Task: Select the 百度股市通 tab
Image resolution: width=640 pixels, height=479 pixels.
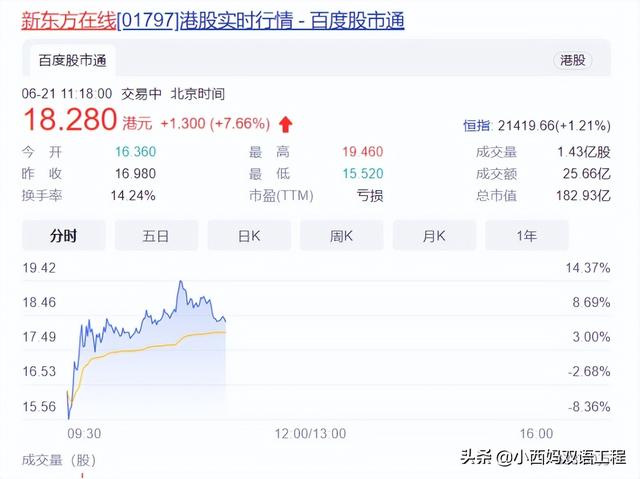Action: click(73, 60)
